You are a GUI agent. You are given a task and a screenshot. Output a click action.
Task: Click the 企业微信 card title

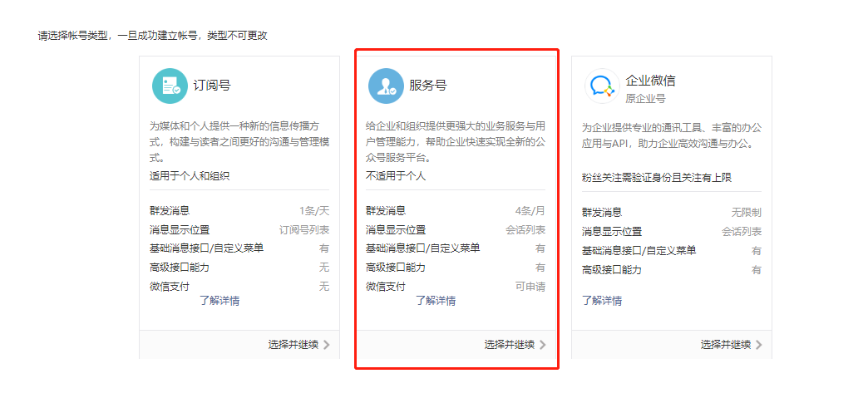tap(650, 81)
